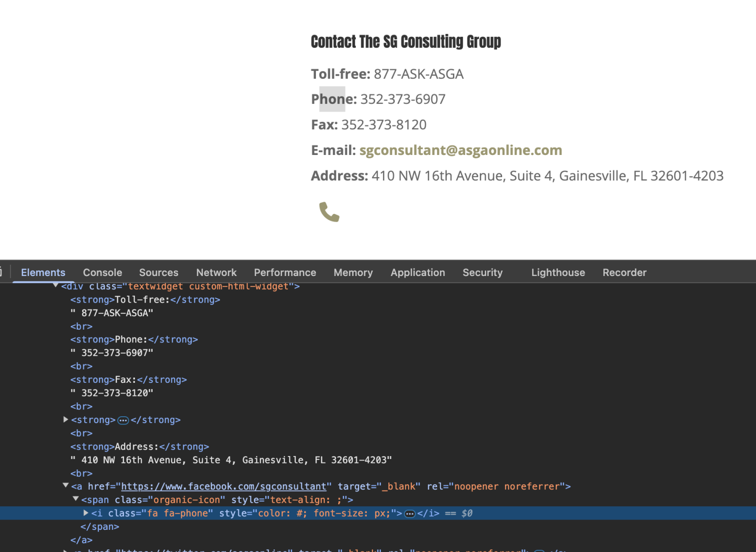Open the Recorder tab

624,273
